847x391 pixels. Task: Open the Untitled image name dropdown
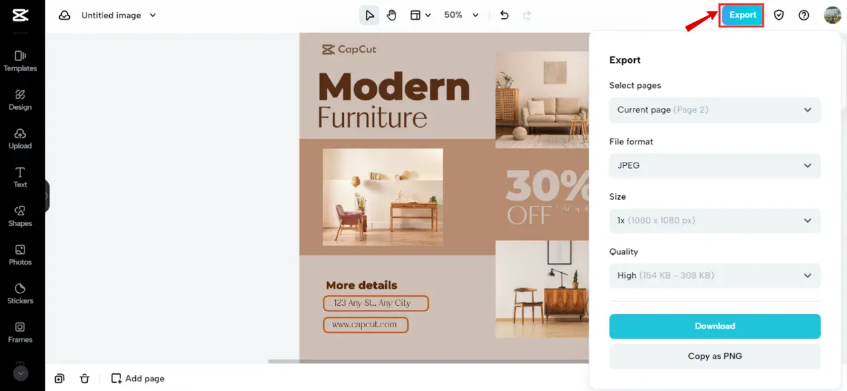point(118,15)
